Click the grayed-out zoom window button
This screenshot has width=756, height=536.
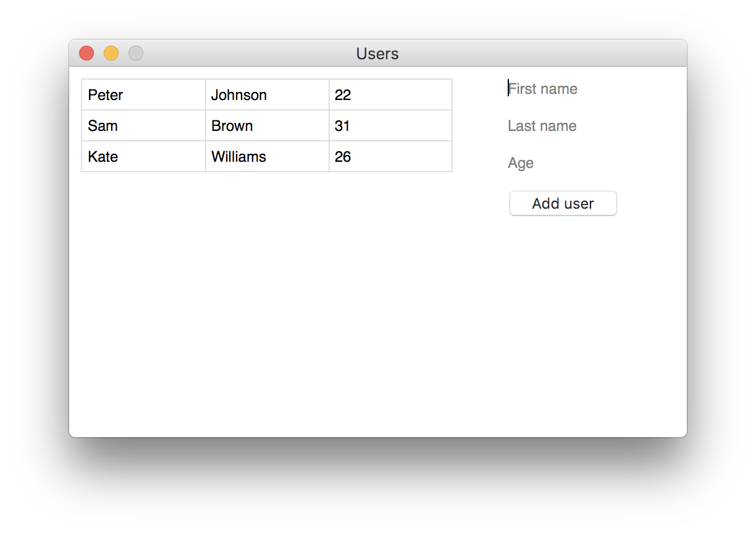136,54
